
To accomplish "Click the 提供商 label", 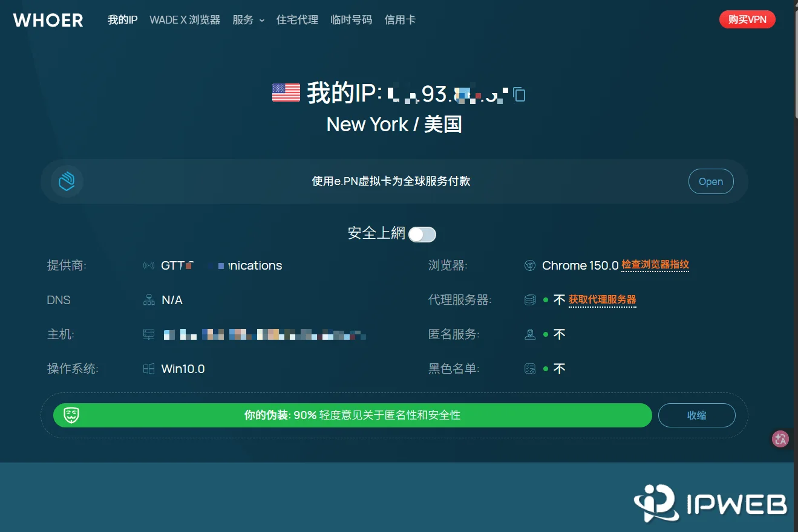I will click(x=67, y=265).
